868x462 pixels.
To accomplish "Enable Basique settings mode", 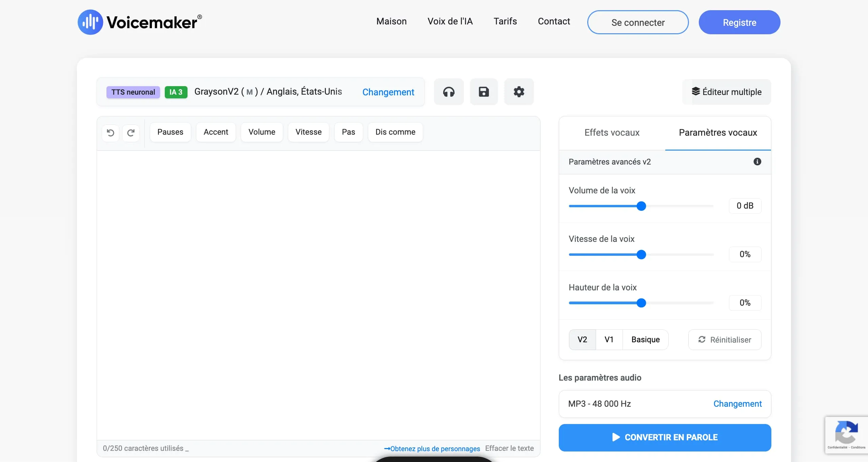I will tap(645, 339).
